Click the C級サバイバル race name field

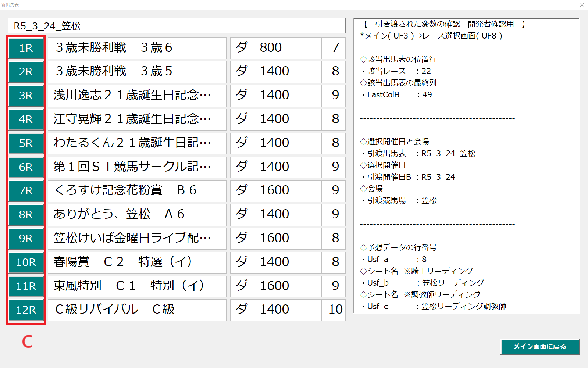pyautogui.click(x=137, y=310)
